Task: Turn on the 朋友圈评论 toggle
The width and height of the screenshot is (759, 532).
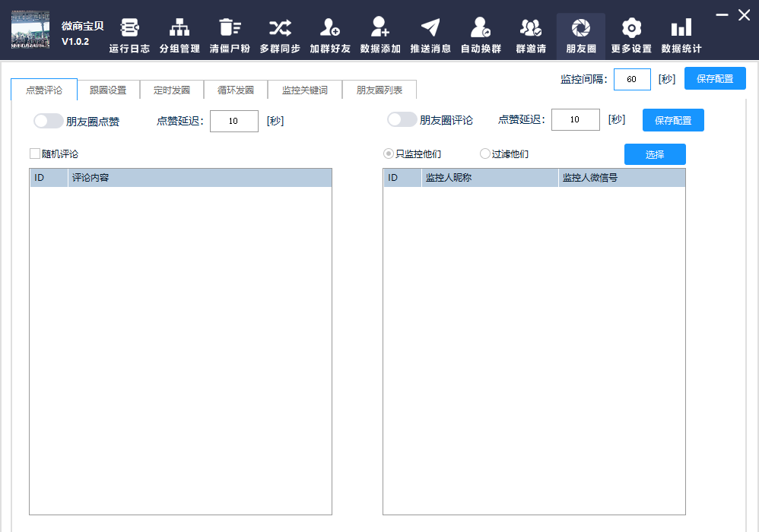Action: [402, 120]
